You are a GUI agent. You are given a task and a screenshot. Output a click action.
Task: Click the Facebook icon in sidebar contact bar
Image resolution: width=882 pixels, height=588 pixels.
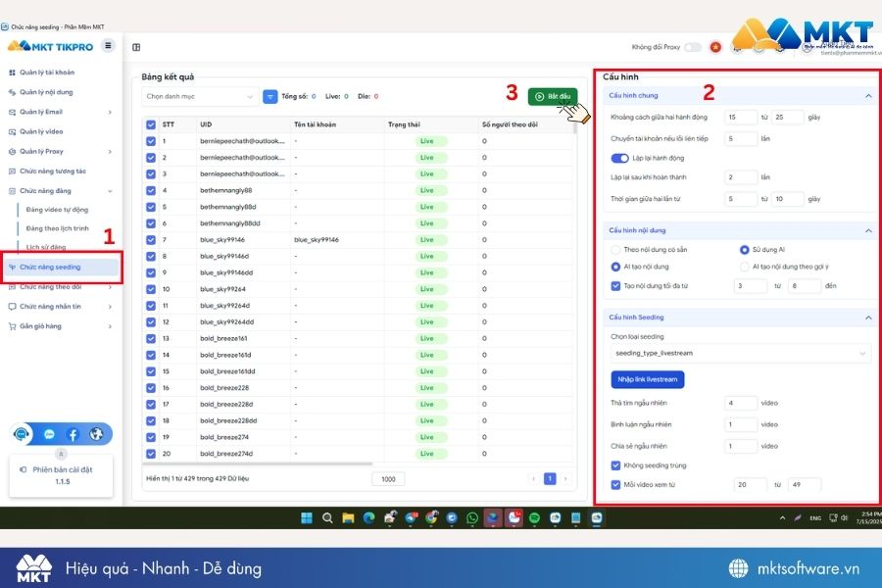click(73, 434)
